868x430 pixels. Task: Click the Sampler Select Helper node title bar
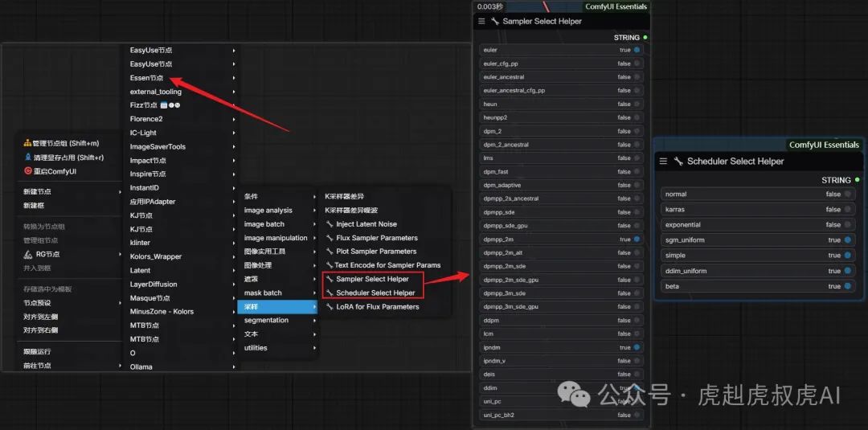click(561, 21)
